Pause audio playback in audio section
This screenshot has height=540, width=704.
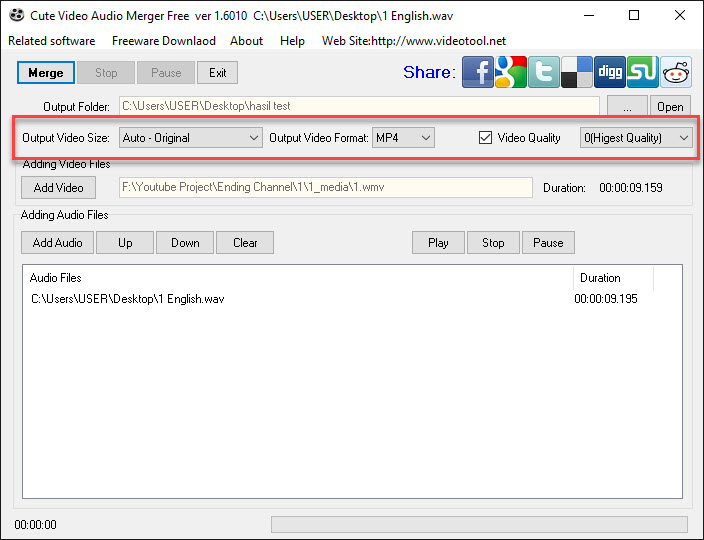pos(548,243)
